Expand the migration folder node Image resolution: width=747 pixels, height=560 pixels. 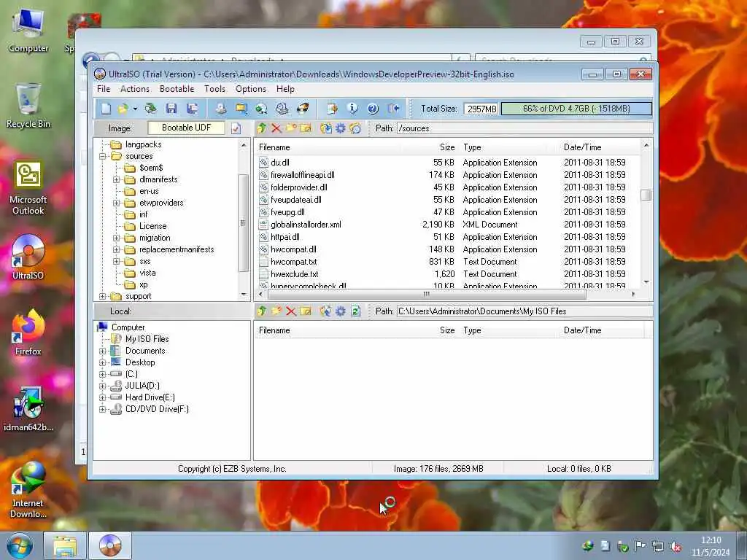(116, 238)
